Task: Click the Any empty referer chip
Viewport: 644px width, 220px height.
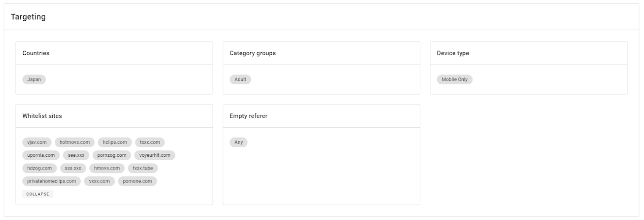Action: tap(239, 142)
